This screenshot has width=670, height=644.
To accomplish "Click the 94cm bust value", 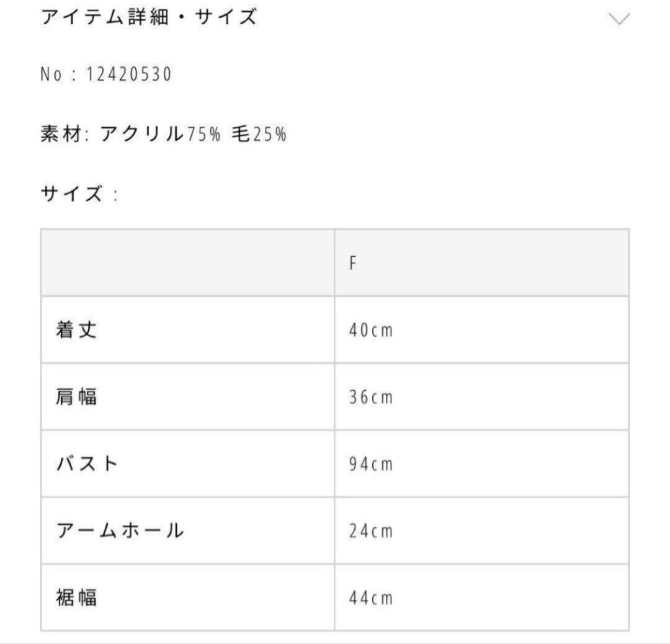I will [370, 464].
